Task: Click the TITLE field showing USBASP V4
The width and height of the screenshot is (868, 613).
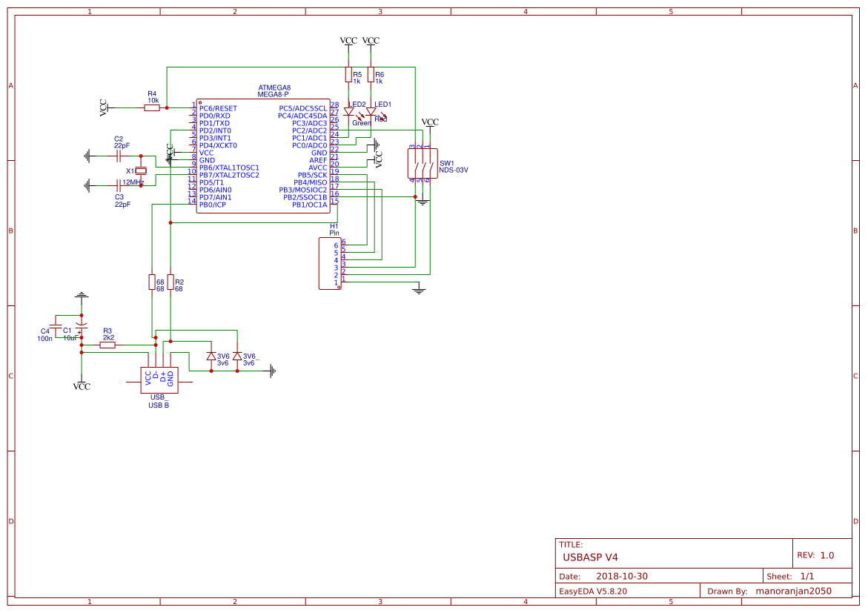Action: 589,556
